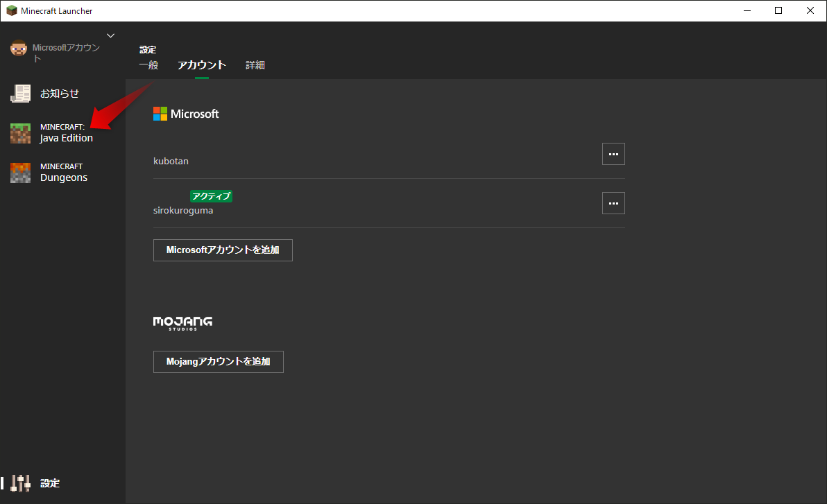
Task: Switch to the 詳細 tab
Action: coord(255,65)
